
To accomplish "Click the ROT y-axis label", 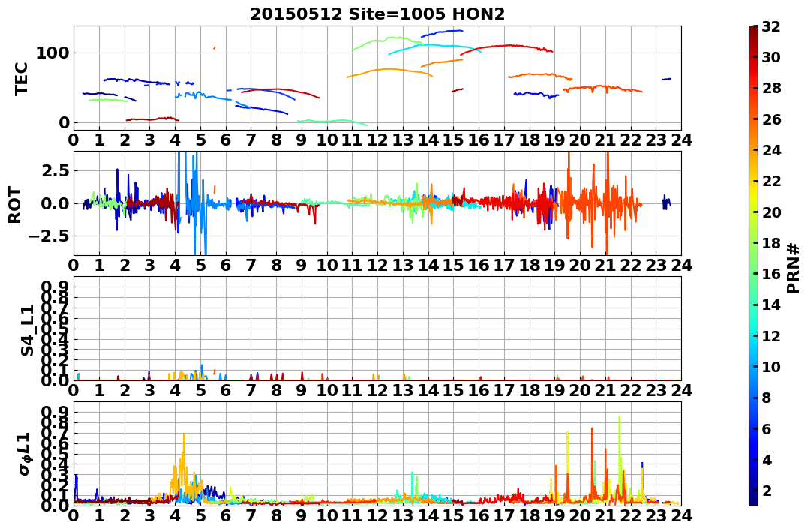I will tap(16, 205).
